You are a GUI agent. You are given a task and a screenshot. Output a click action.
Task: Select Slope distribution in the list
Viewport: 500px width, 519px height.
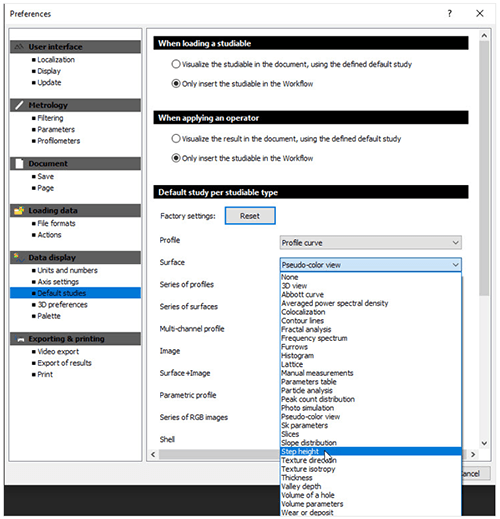click(x=371, y=443)
